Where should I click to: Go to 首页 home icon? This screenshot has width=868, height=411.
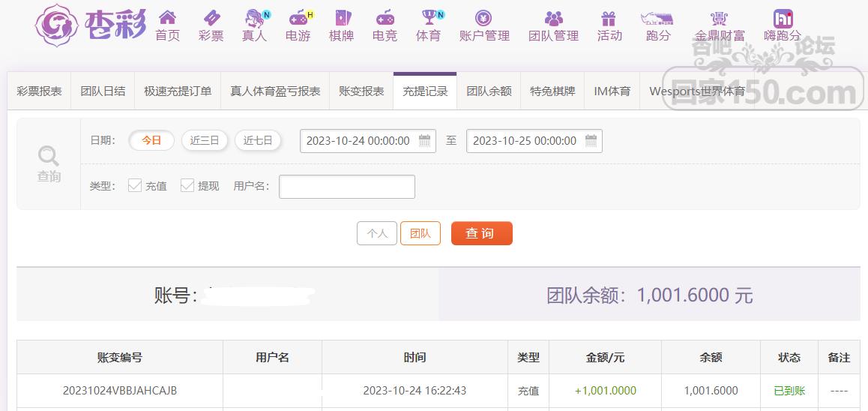[167, 17]
